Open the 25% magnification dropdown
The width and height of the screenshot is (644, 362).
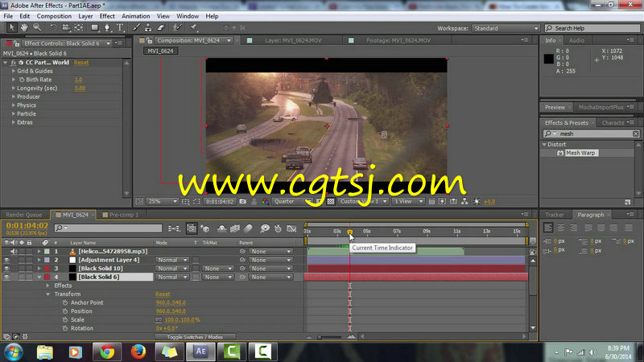[163, 202]
